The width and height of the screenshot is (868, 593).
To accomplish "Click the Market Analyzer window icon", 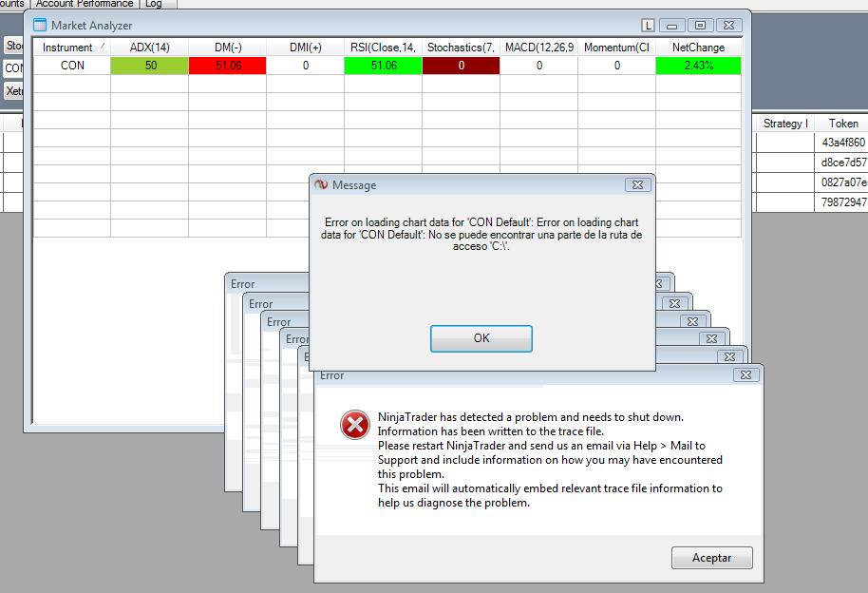I will click(40, 25).
